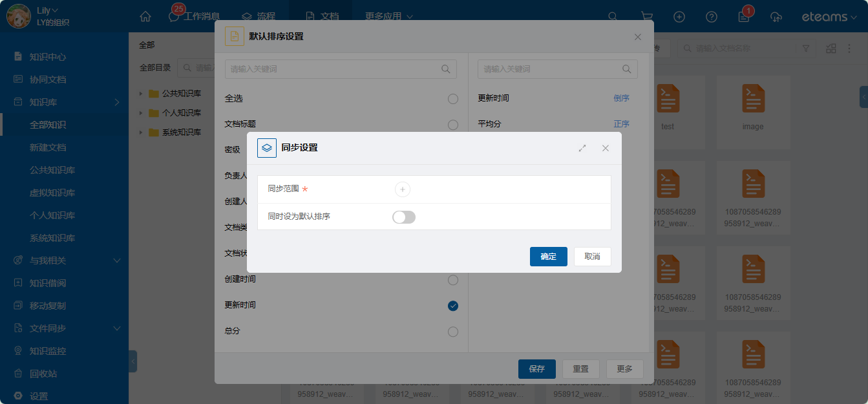Open the 流程 tab
This screenshot has height=404, width=868.
[259, 16]
